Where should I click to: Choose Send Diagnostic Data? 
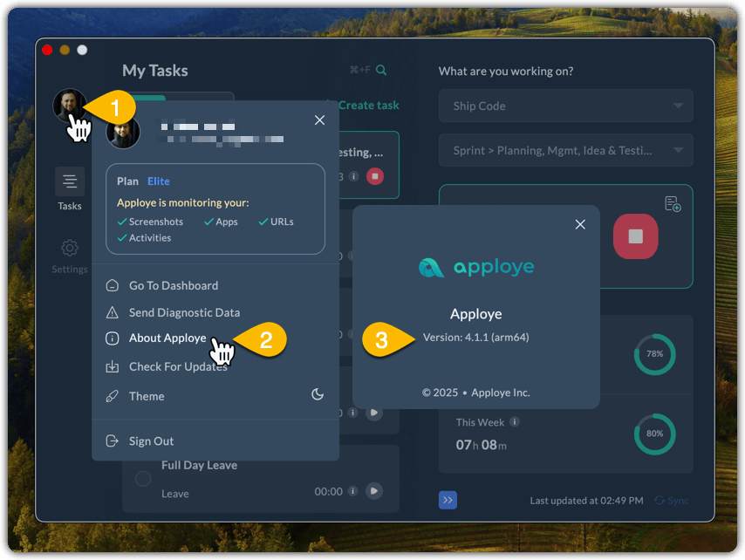pos(184,312)
